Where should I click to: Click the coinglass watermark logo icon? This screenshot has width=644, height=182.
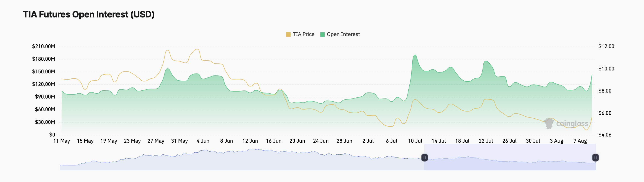tap(549, 123)
